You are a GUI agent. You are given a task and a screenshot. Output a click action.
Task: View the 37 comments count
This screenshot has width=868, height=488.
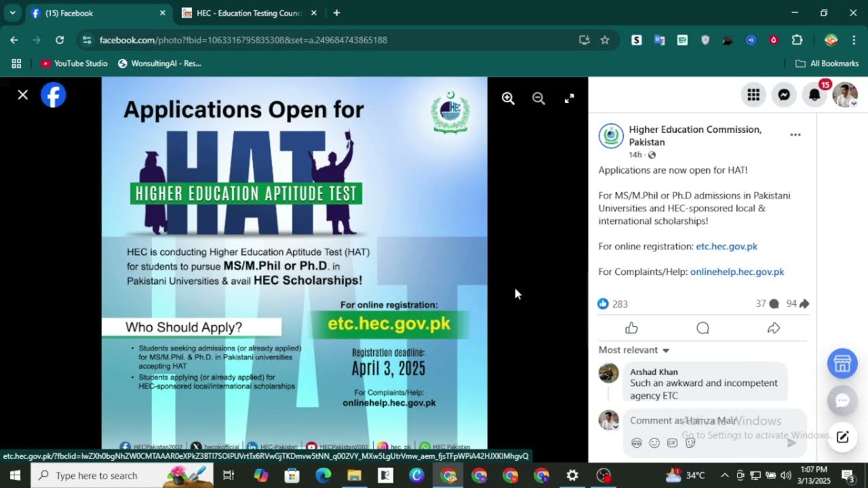[x=767, y=304]
